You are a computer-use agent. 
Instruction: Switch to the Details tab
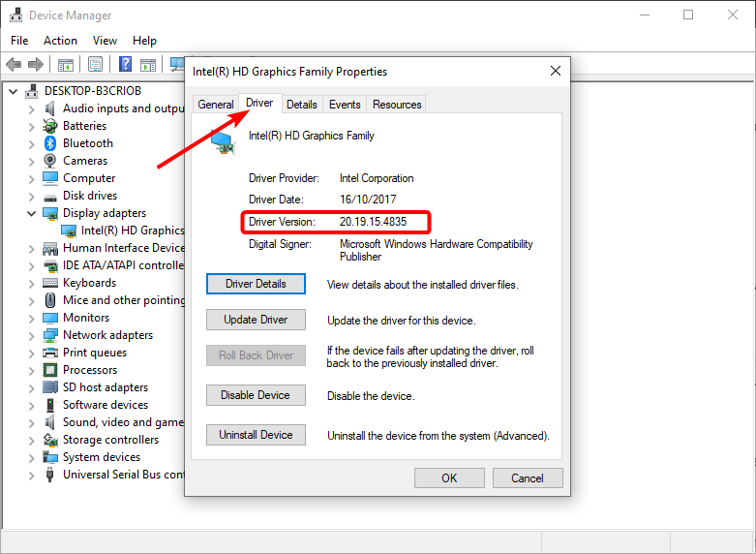[301, 105]
